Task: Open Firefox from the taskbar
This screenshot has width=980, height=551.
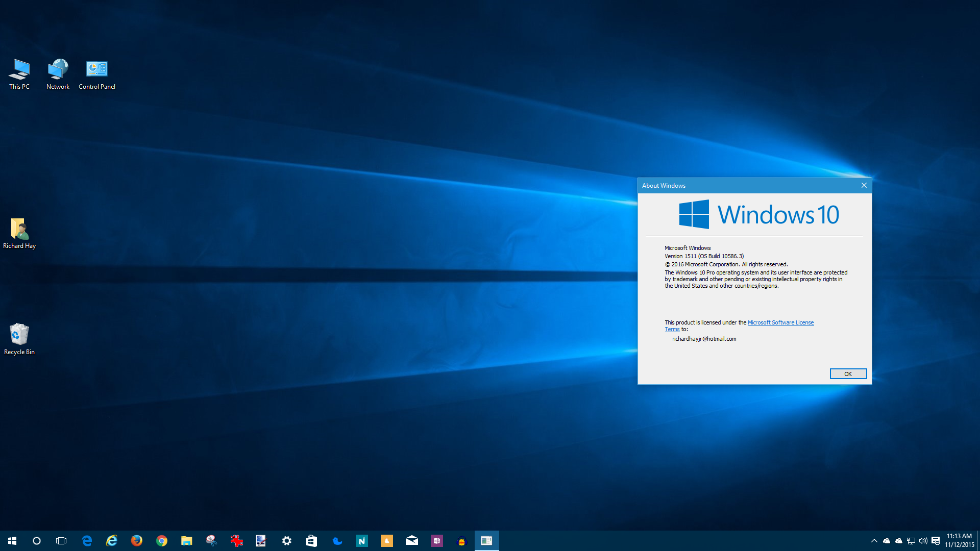Action: 137,541
